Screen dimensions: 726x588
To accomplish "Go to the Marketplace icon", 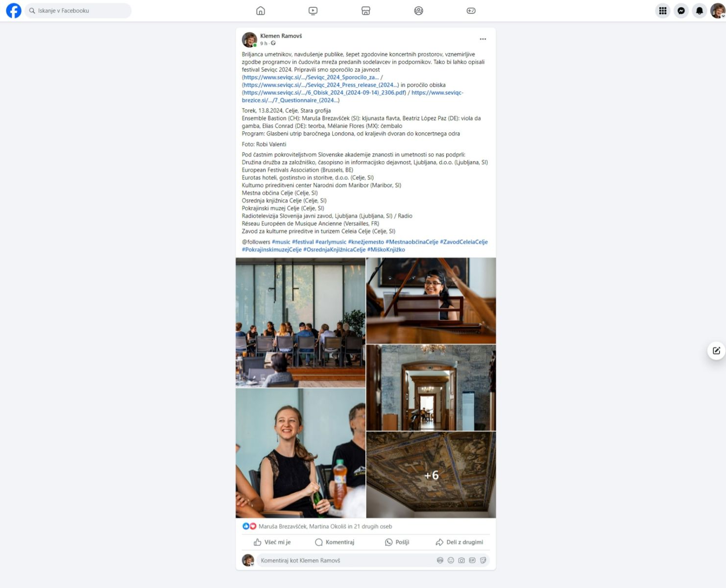I will 366,11.
